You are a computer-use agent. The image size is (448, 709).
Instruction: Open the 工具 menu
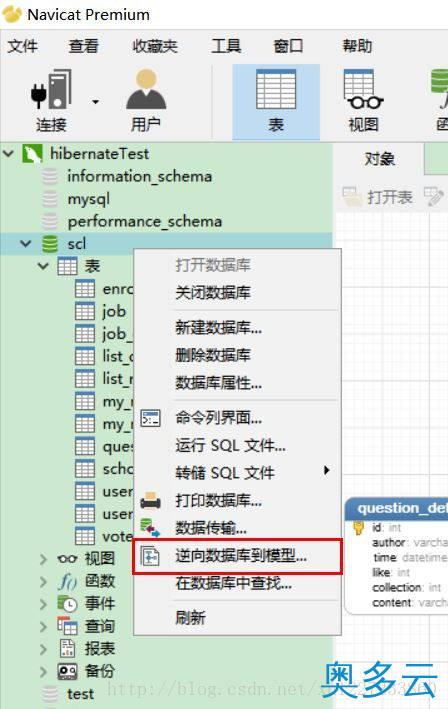(226, 46)
